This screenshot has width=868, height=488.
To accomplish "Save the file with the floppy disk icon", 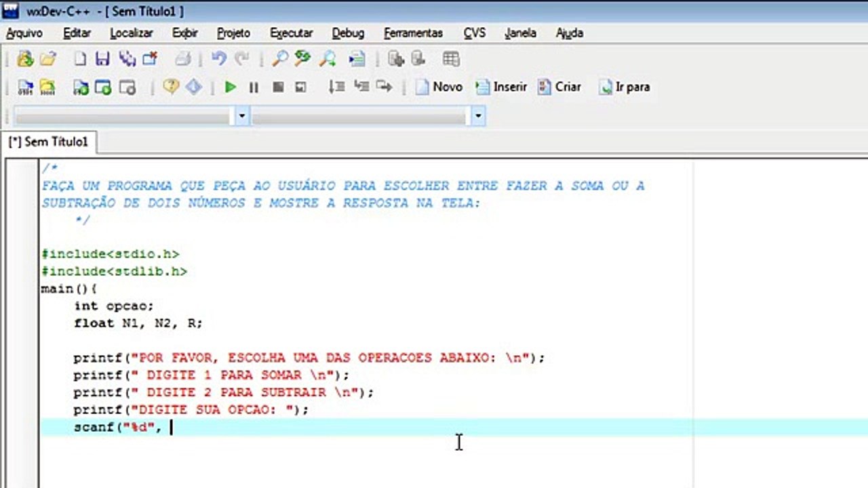I will [x=102, y=59].
